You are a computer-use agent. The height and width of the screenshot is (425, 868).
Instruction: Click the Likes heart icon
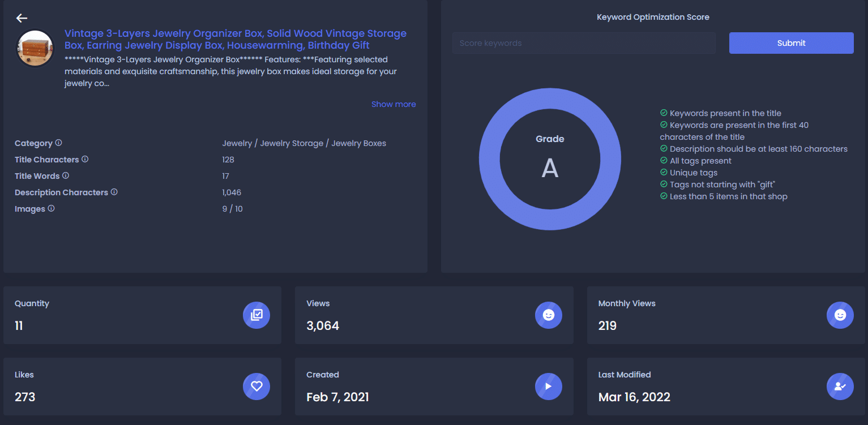pyautogui.click(x=256, y=387)
